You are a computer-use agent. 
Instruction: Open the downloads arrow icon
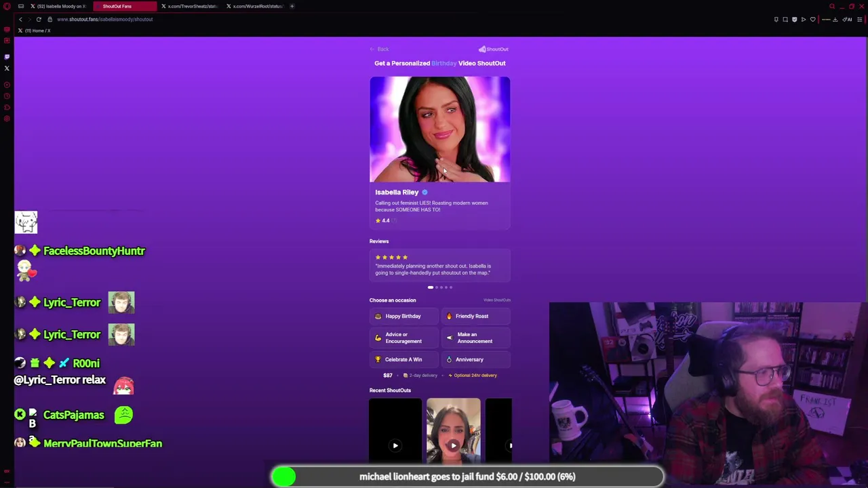pyautogui.click(x=835, y=19)
